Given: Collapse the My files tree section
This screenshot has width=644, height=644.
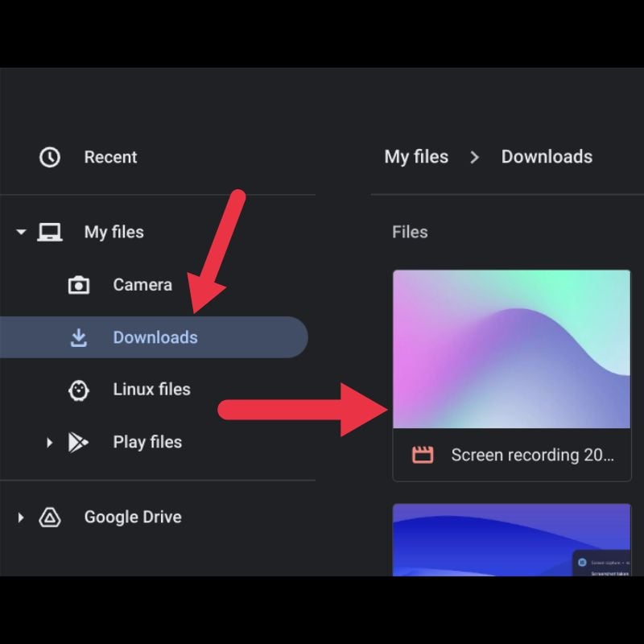Looking at the screenshot, I should tap(21, 232).
